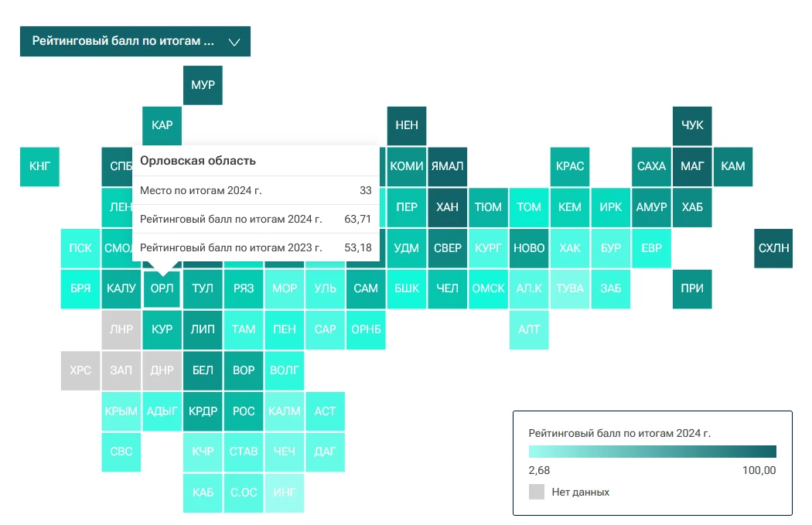The height and width of the screenshot is (525, 812).
Task: Click the gray ХРС no-data tile
Action: click(x=80, y=370)
